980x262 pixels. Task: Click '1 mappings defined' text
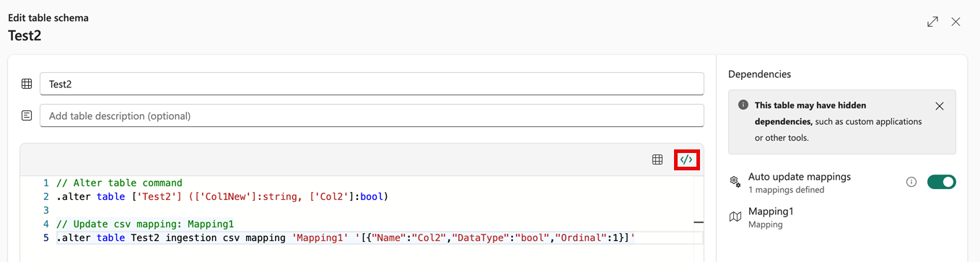(786, 190)
